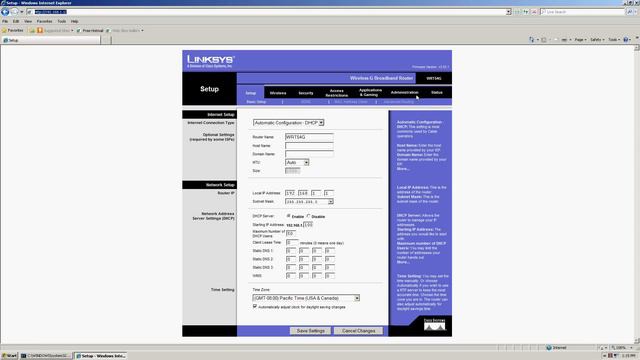Open the Help menu
The height and width of the screenshot is (360, 640).
74,21
